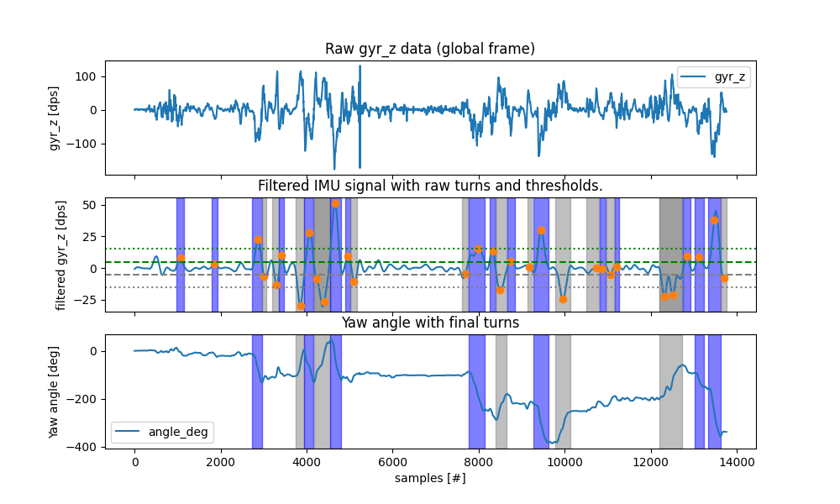The width and height of the screenshot is (840, 504).
Task: Click the "−200" tick on yaw angle plot
Action: pyautogui.click(x=83, y=400)
